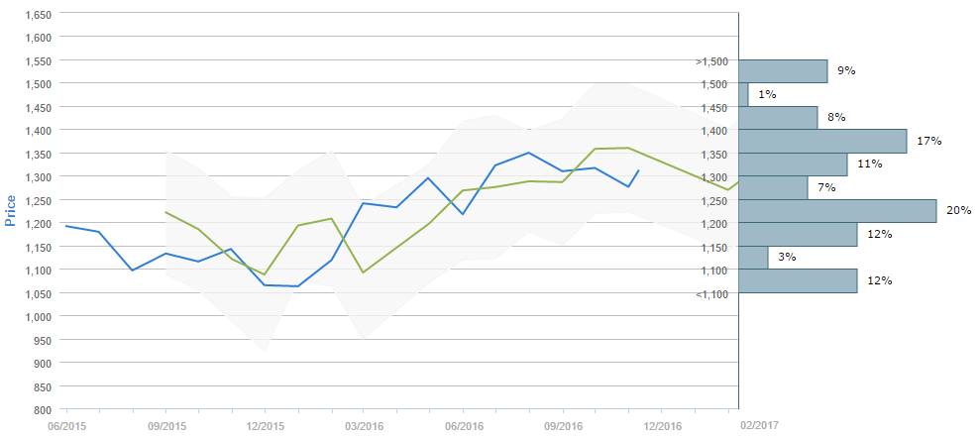Click the 1,650 y-axis label
This screenshot has height=436, width=980.
point(39,15)
